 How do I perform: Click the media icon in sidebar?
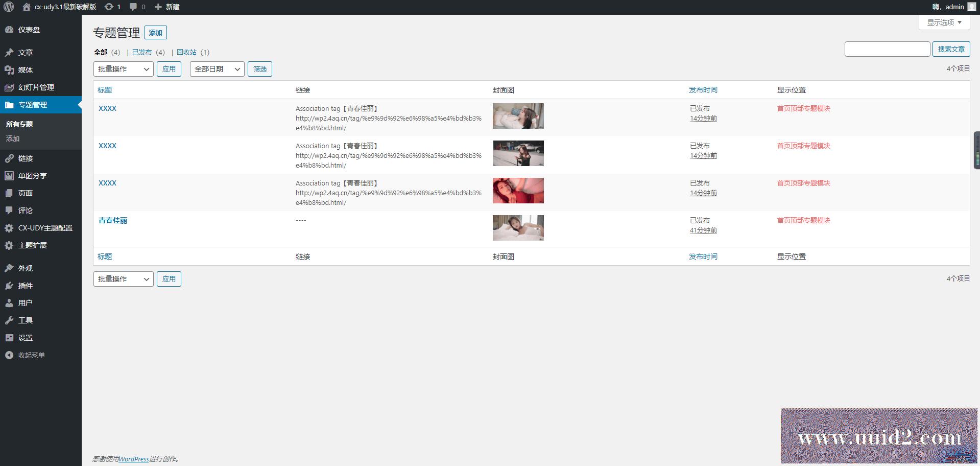point(9,70)
